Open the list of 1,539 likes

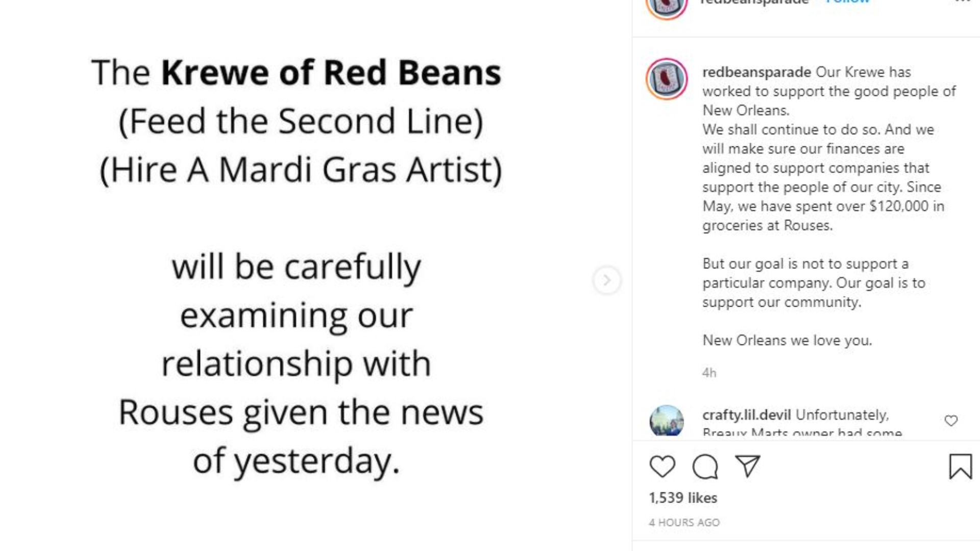point(682,498)
